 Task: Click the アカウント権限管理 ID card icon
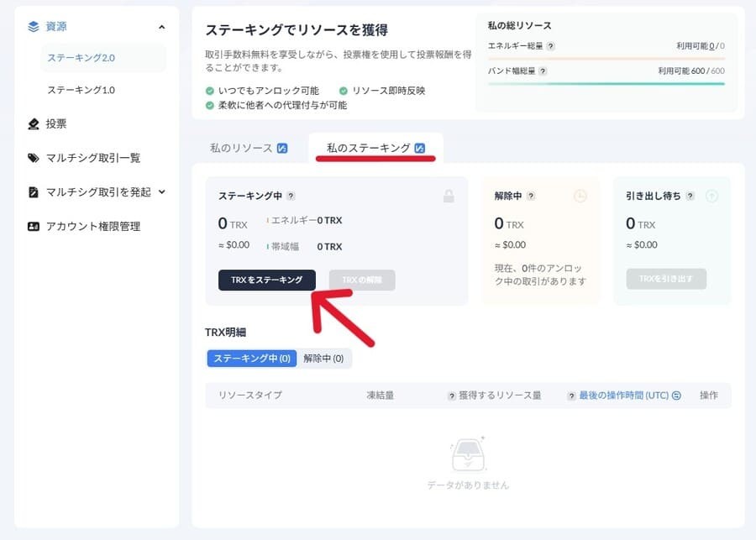point(34,226)
